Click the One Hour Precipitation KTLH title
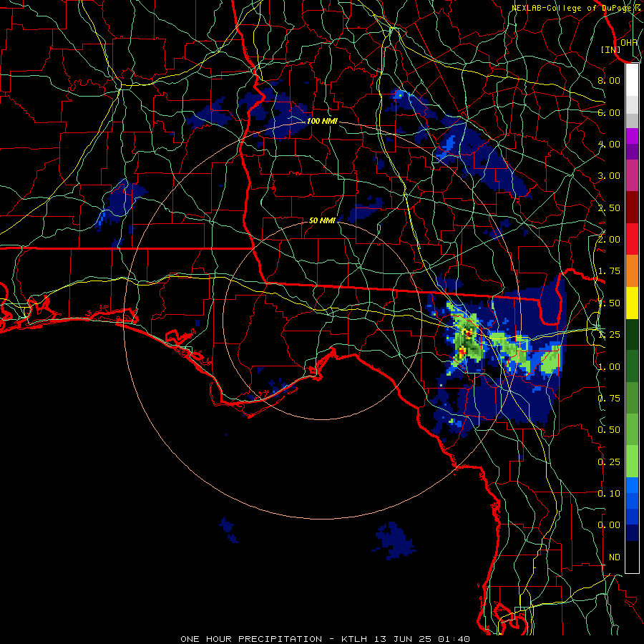The image size is (644, 644). click(x=325, y=639)
